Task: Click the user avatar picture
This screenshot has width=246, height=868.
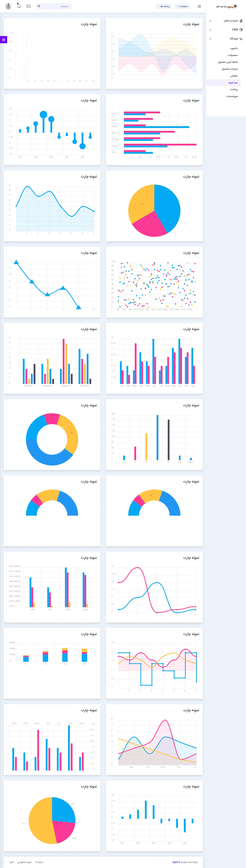Action: point(9,6)
